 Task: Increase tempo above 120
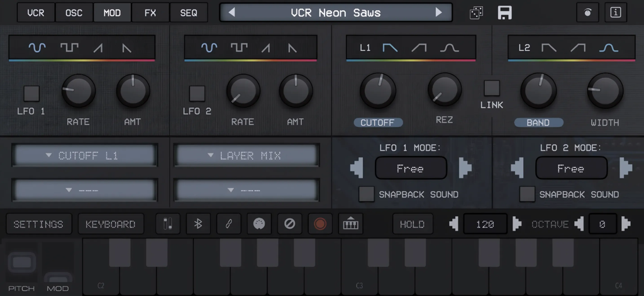(x=517, y=224)
